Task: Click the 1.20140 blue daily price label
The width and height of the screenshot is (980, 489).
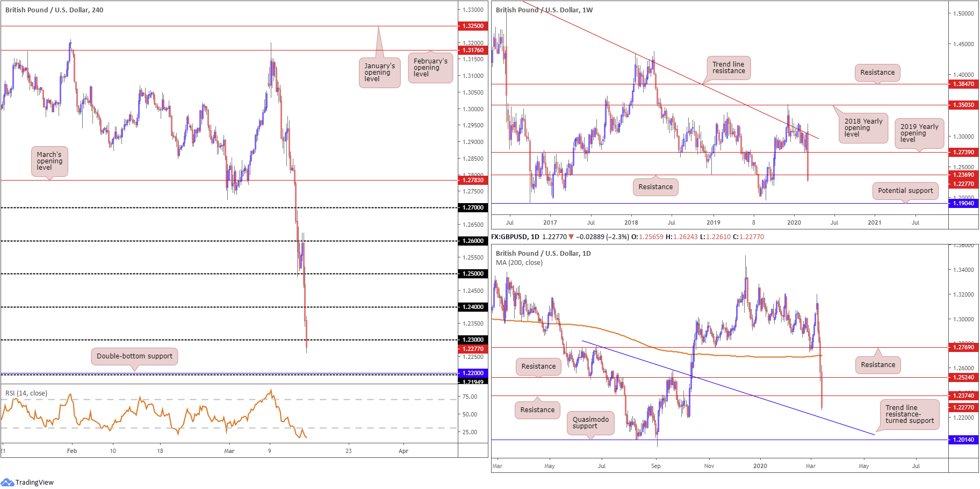Action: point(963,440)
